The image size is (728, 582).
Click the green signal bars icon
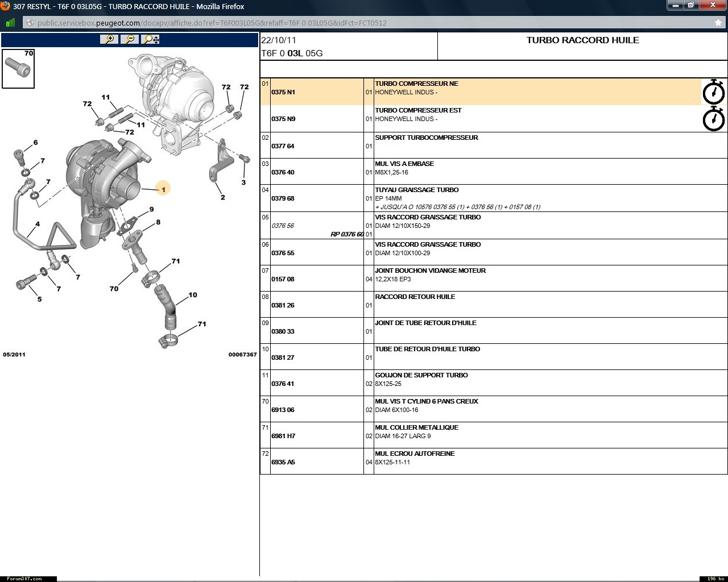point(10,23)
